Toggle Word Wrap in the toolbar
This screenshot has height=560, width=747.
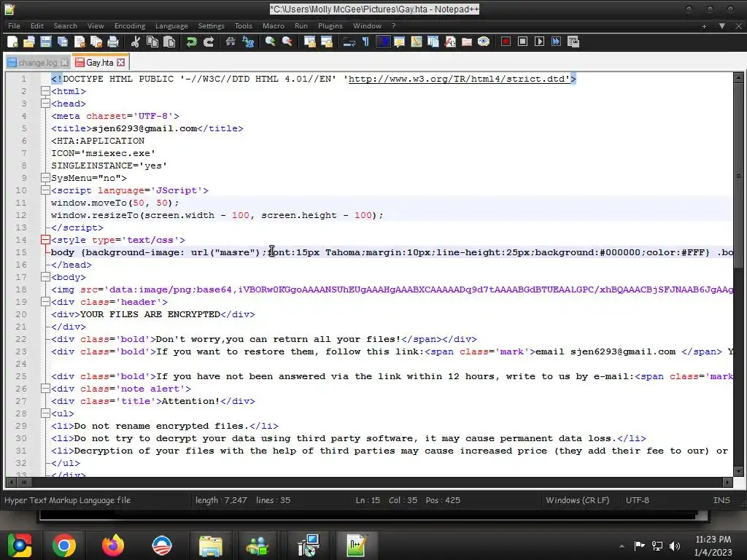(349, 42)
